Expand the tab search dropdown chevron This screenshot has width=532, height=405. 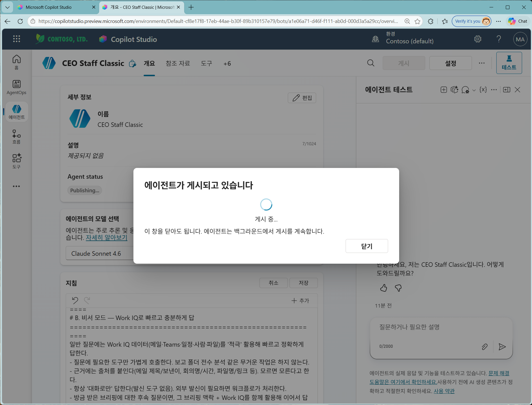pyautogui.click(x=7, y=7)
